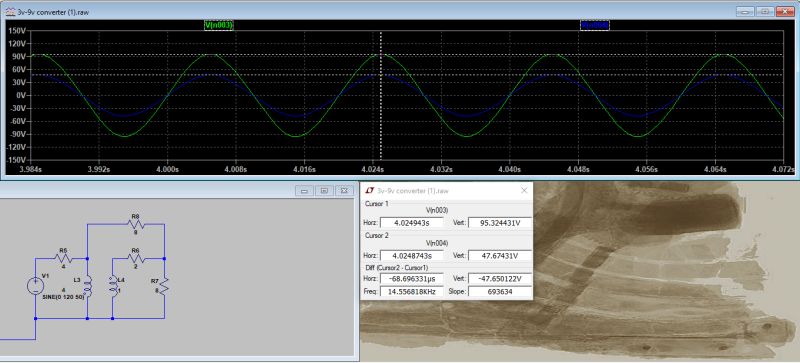
Task: Select the V(n003) trace label
Action: 219,26
